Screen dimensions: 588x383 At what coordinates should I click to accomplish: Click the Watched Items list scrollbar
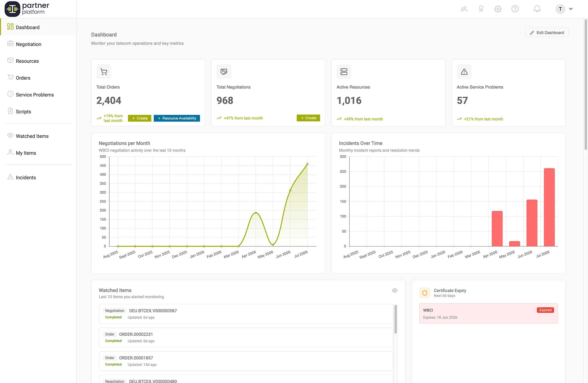[x=395, y=319]
